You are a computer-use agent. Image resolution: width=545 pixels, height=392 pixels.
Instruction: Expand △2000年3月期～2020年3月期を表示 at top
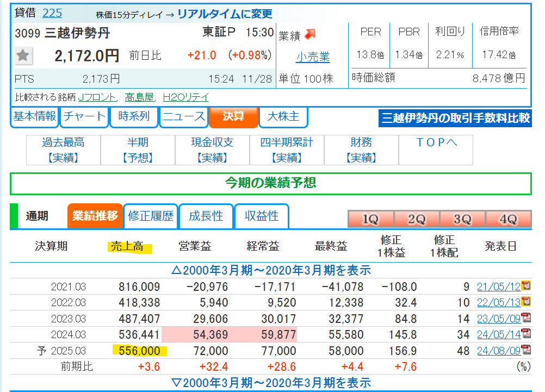coord(271,270)
